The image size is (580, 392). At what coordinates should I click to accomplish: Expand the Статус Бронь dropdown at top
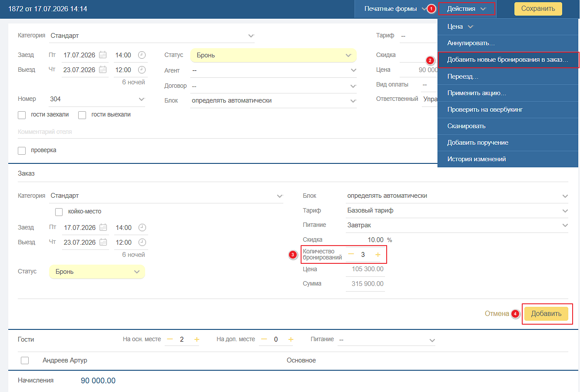pos(273,55)
